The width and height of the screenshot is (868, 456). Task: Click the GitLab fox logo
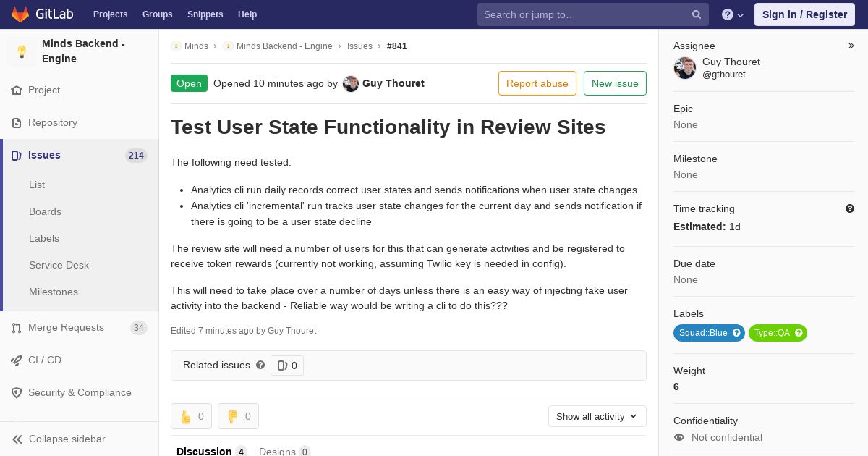(x=20, y=14)
